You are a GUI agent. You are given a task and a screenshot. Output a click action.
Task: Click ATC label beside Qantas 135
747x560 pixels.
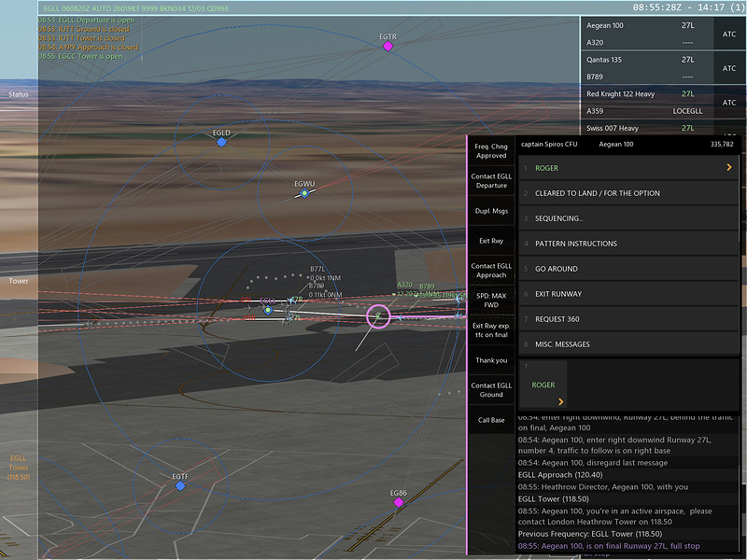click(729, 68)
